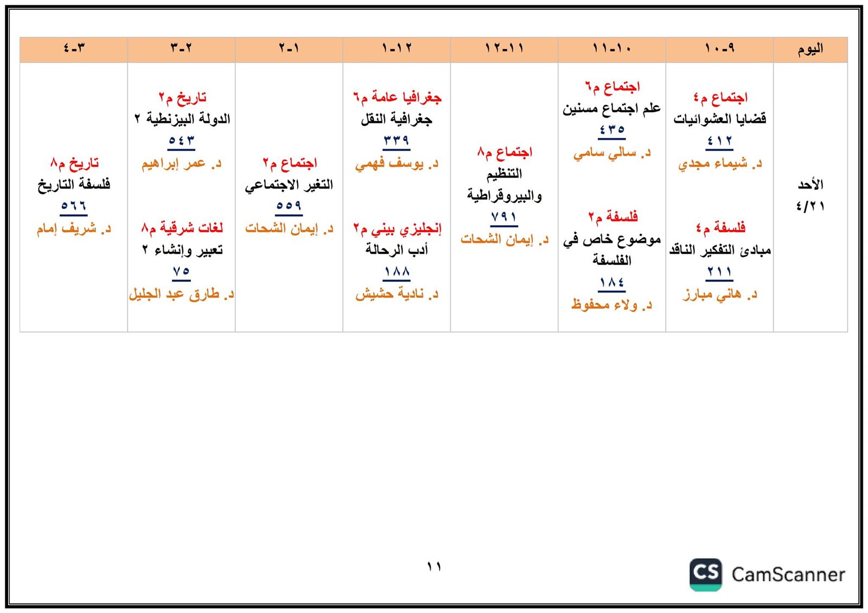Screen dimensions: 868x613
Task: Select course title جغرافية النقل
Action: 397,119
